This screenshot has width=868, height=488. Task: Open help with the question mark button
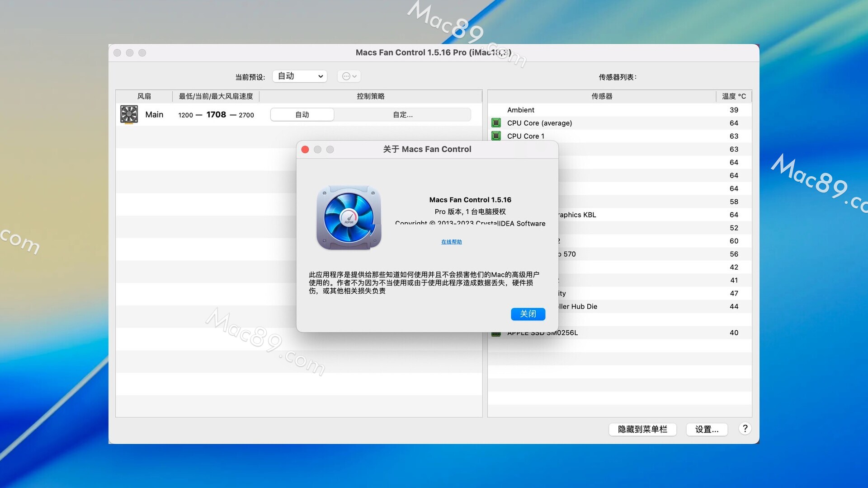coord(745,428)
